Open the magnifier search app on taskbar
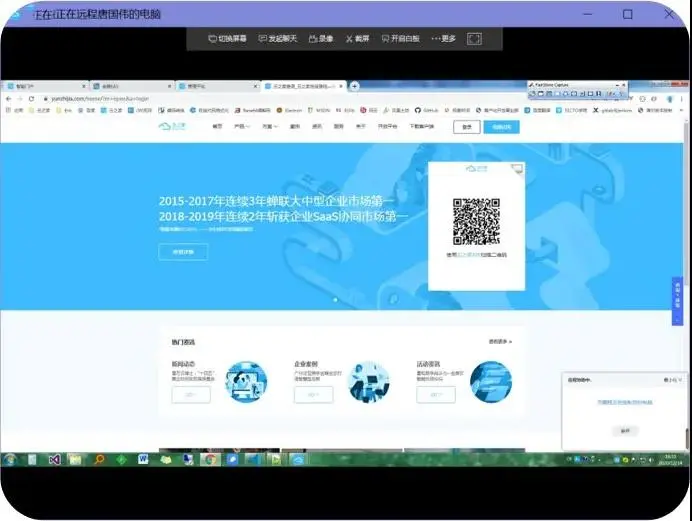The image size is (692, 521). pyautogui.click(x=99, y=460)
